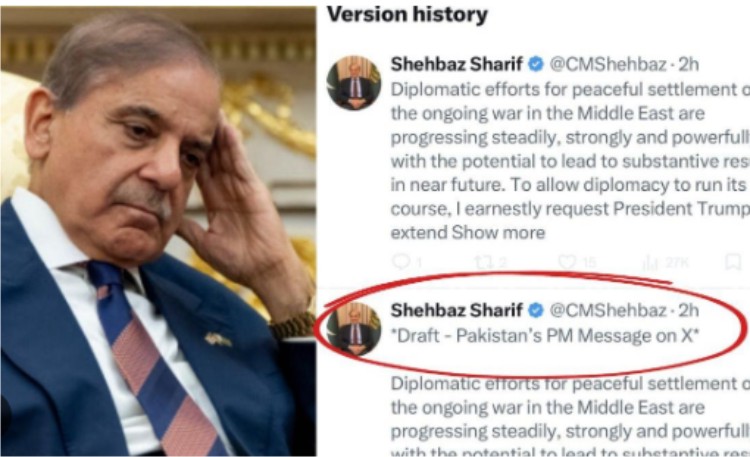Open @CMShehbaz handle on first tweet

(608, 64)
